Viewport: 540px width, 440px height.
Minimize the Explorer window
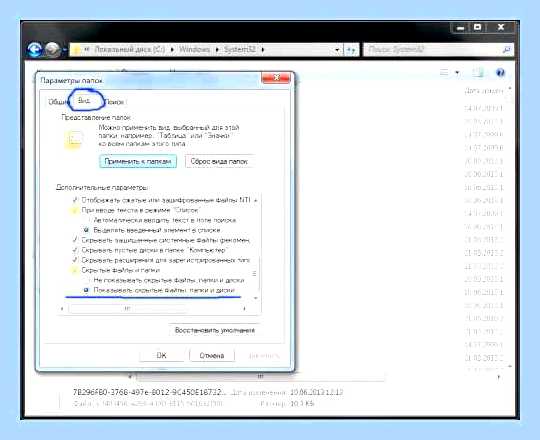pyautogui.click(x=460, y=28)
